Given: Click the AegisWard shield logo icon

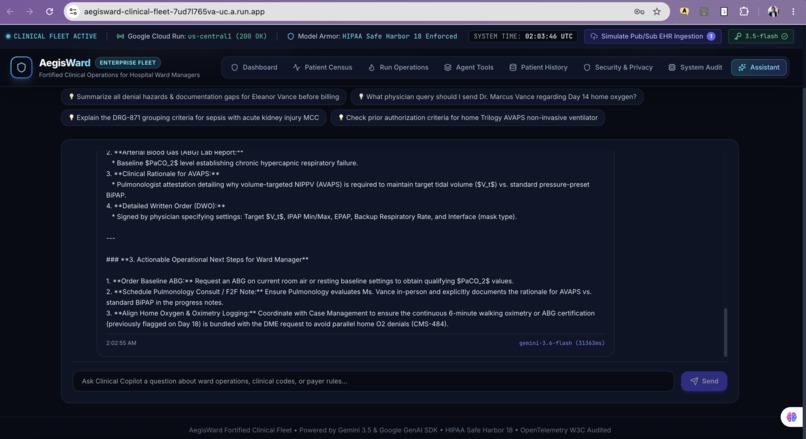Looking at the screenshot, I should click(x=21, y=67).
